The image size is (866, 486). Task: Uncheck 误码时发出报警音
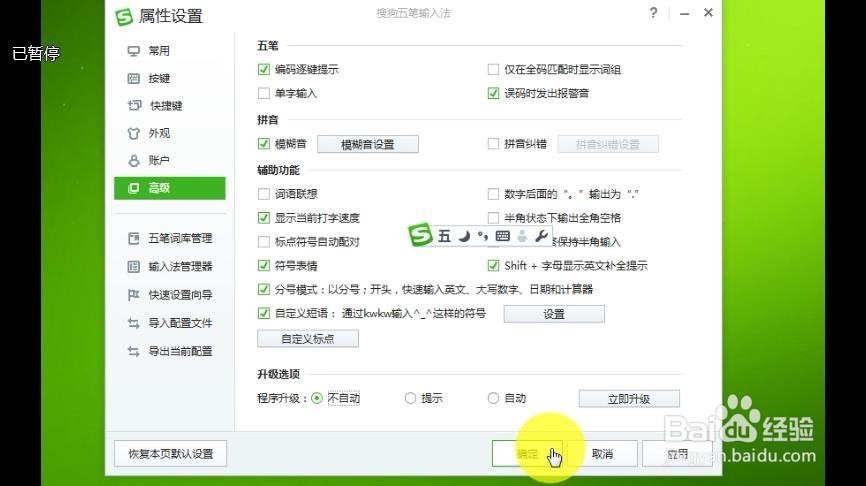(x=493, y=93)
